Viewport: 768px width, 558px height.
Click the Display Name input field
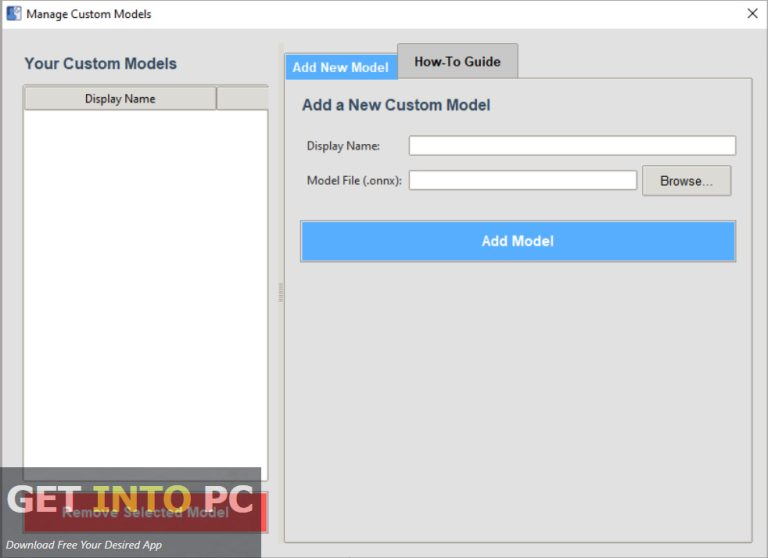[572, 146]
